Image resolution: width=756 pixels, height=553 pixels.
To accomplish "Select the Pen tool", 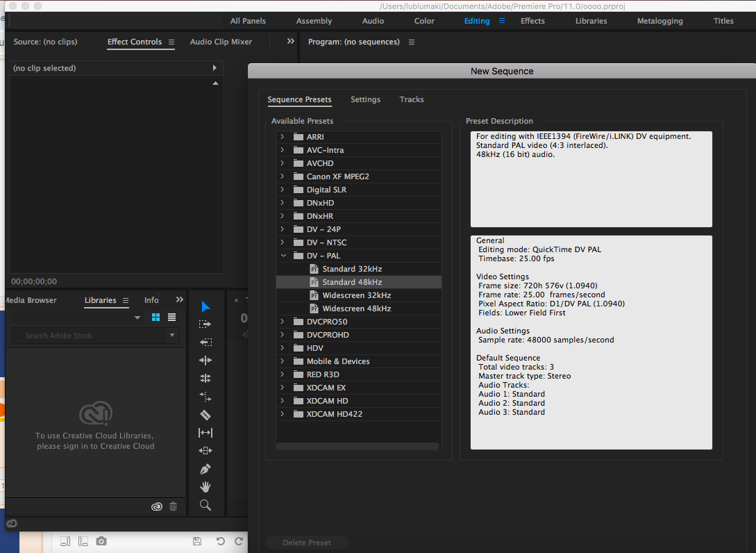I will point(205,469).
